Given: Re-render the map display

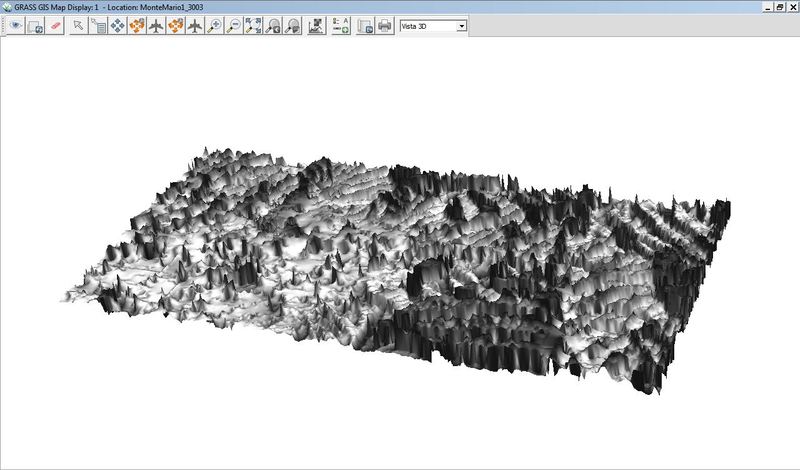Looking at the screenshot, I should pyautogui.click(x=35, y=26).
